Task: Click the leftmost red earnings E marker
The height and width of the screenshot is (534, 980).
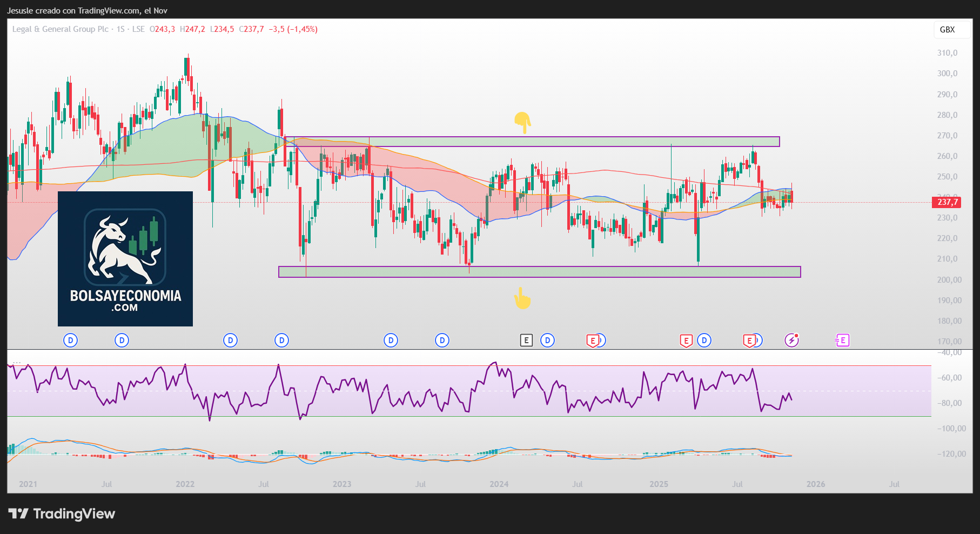Action: pos(593,341)
